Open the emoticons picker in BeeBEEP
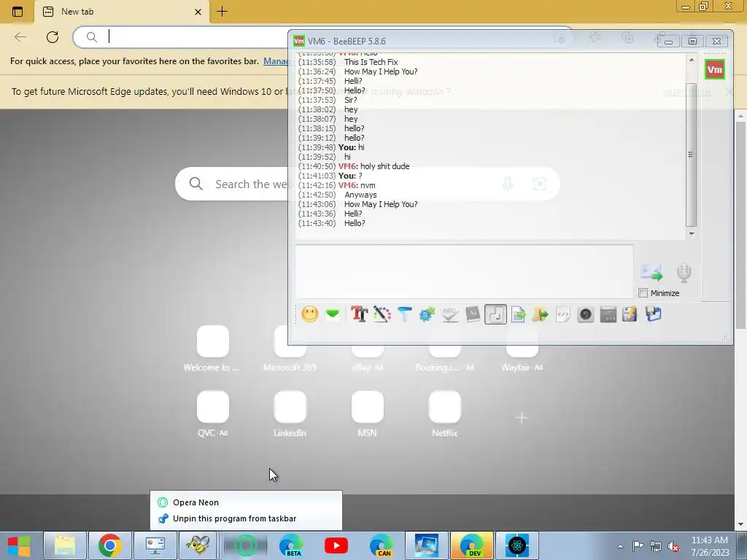 309,314
